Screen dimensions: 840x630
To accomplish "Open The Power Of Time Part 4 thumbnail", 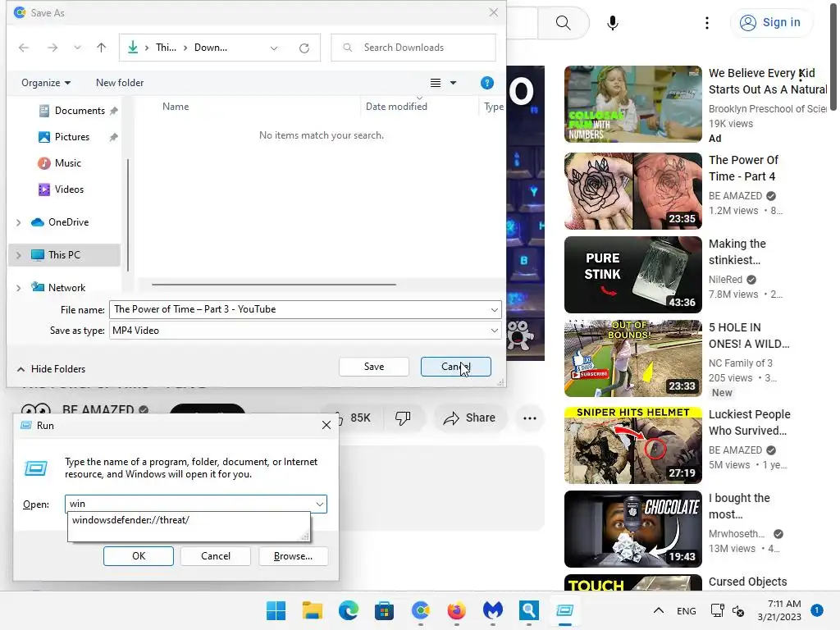I will (x=632, y=190).
